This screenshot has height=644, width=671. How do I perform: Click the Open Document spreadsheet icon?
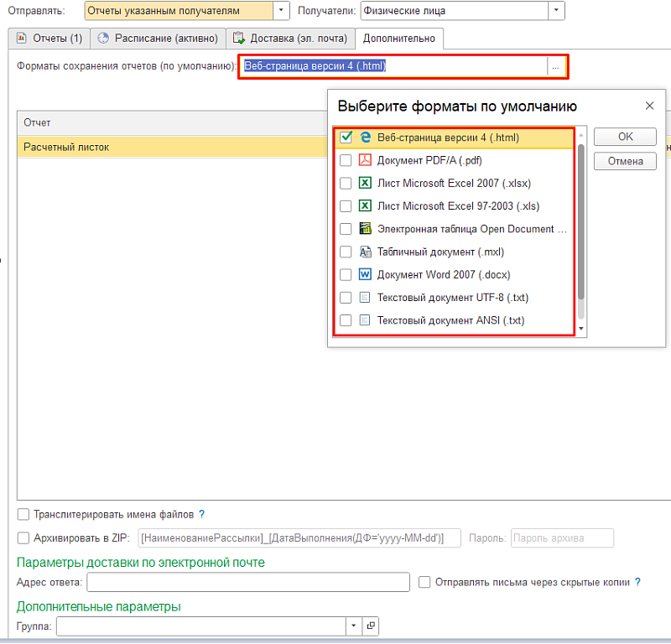[x=365, y=229]
